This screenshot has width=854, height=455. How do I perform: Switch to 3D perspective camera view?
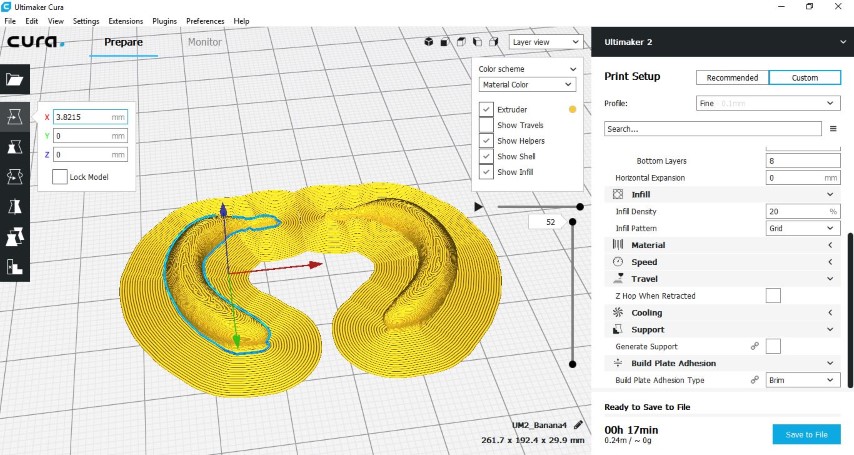click(429, 42)
